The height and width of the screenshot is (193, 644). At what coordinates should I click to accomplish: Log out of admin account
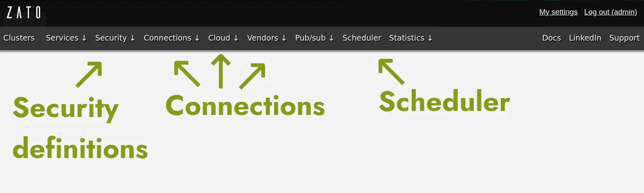tap(610, 12)
